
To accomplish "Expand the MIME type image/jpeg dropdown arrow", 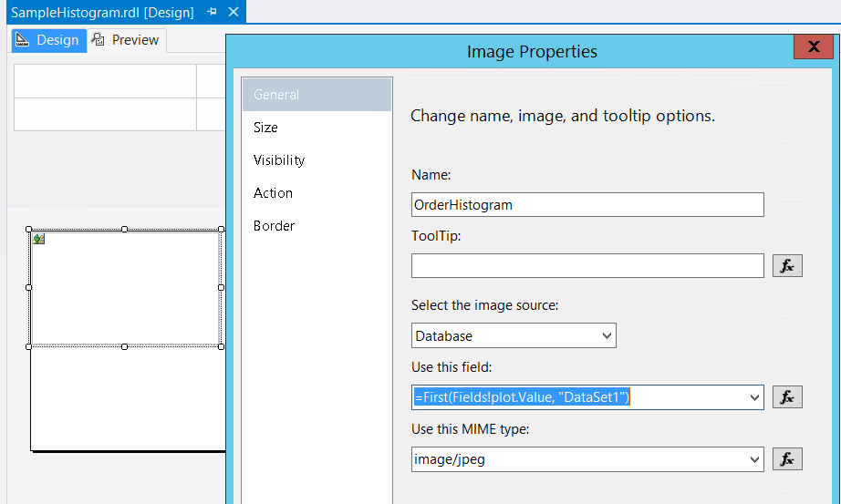I will click(x=754, y=459).
